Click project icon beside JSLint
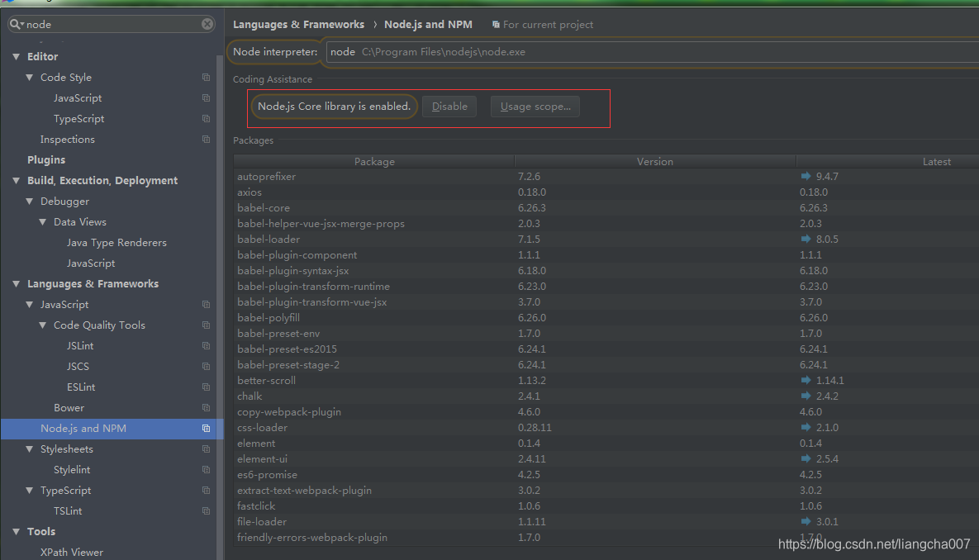979x560 pixels. click(x=206, y=346)
